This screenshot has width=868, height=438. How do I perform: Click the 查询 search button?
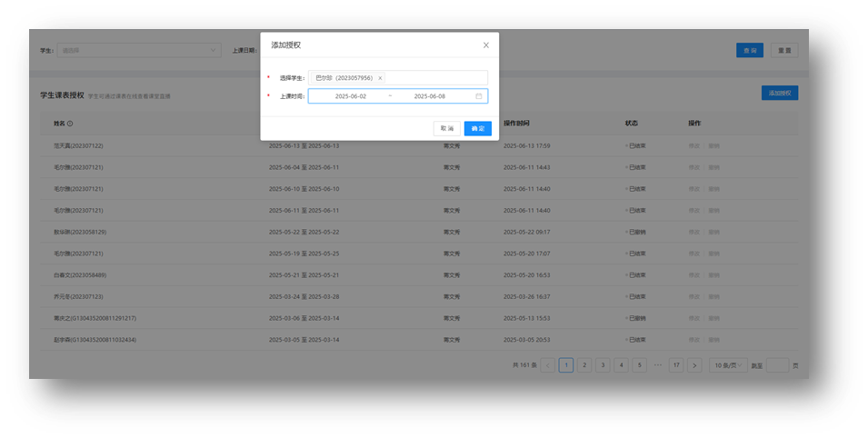tap(750, 50)
